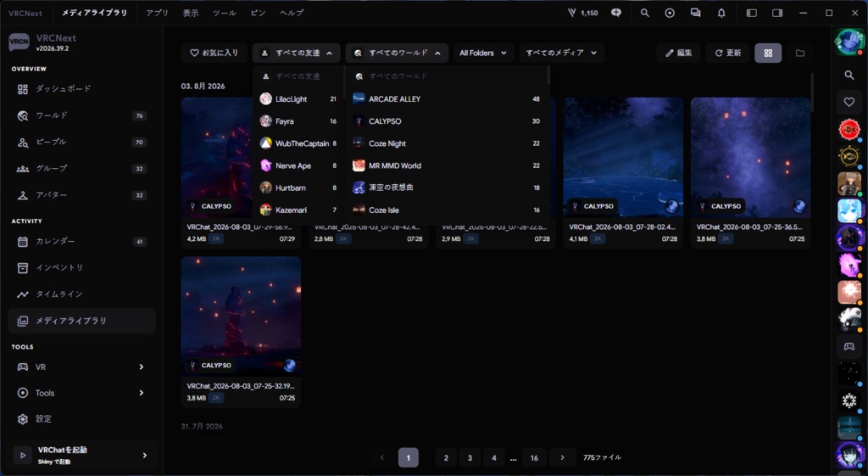Click VRCNext logo in the sidebar header
The width and height of the screenshot is (868, 476).
19,42
